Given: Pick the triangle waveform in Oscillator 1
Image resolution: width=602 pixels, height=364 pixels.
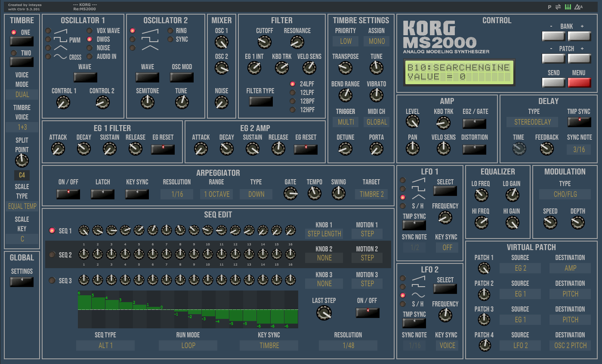Looking at the screenshot, I should (48, 48).
